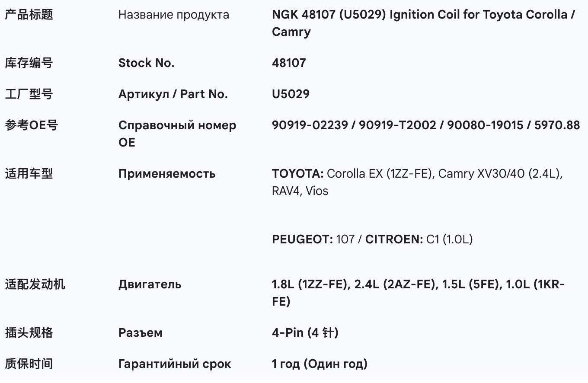The width and height of the screenshot is (588, 383).
Task: Click the 库存编号 label
Action: pyautogui.click(x=29, y=63)
